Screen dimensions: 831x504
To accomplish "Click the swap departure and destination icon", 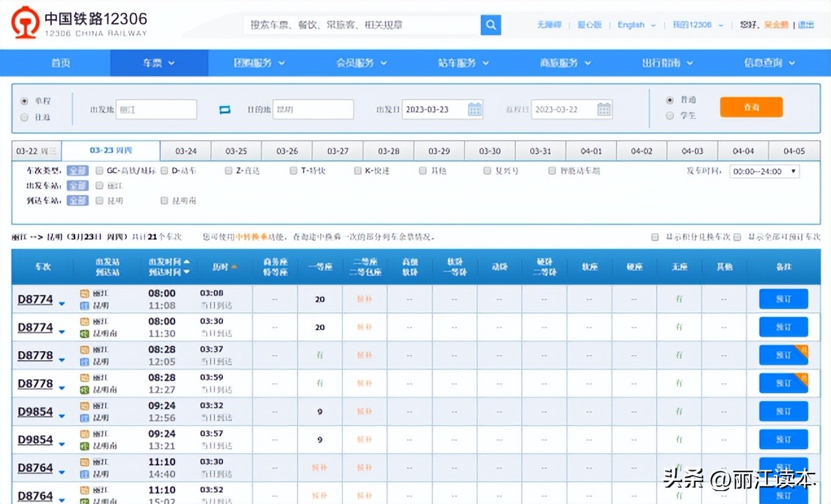I will 224,109.
